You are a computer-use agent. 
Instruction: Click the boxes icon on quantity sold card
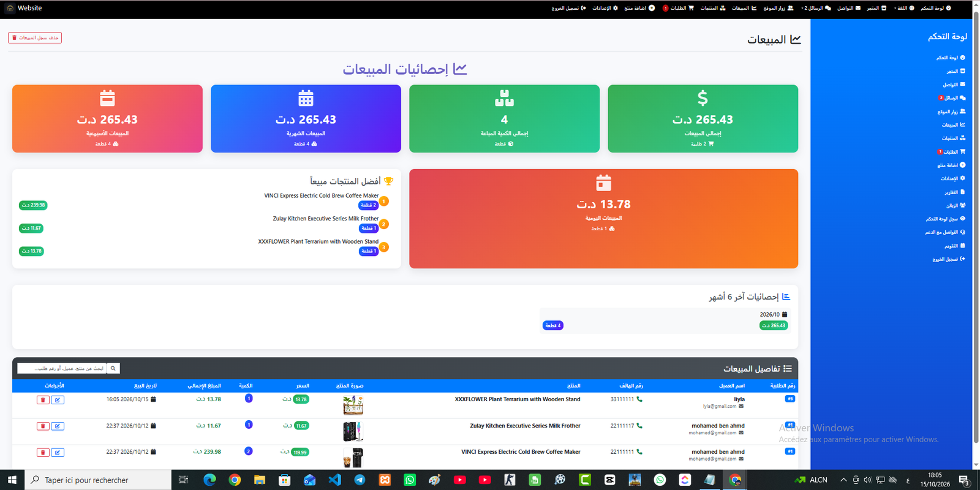point(504,98)
